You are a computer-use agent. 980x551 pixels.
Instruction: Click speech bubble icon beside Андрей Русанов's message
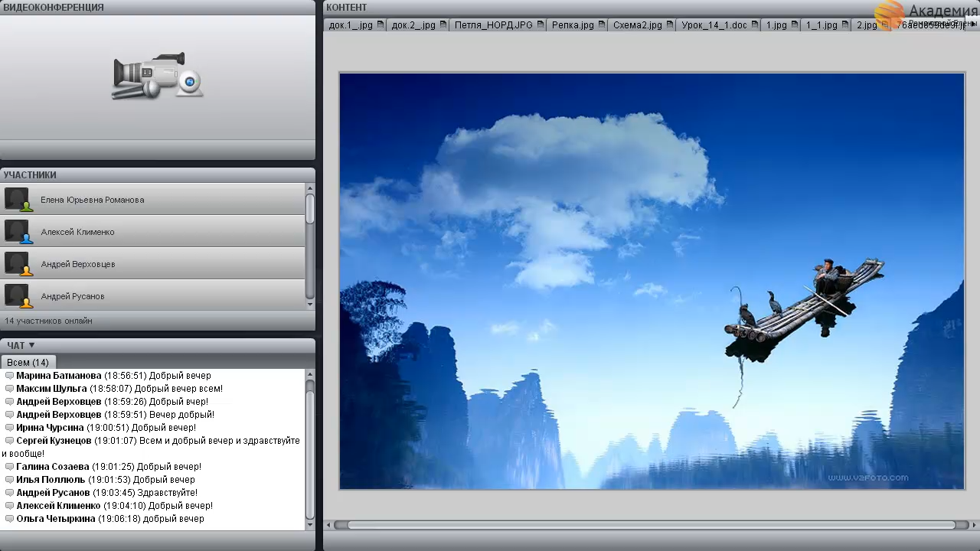point(9,493)
